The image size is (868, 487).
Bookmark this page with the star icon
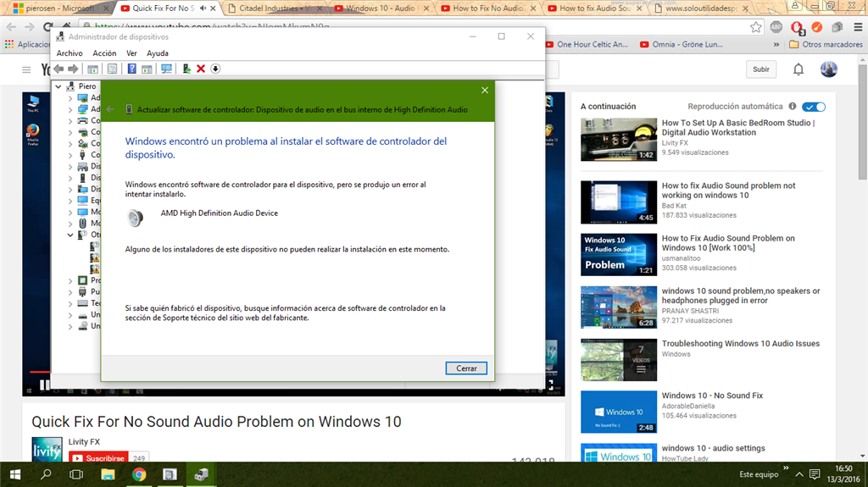pyautogui.click(x=755, y=26)
